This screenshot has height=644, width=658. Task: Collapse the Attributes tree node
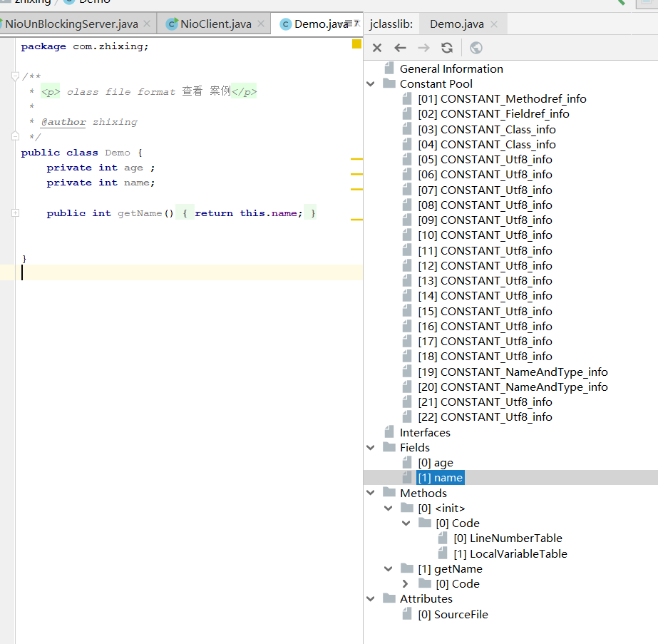point(370,599)
